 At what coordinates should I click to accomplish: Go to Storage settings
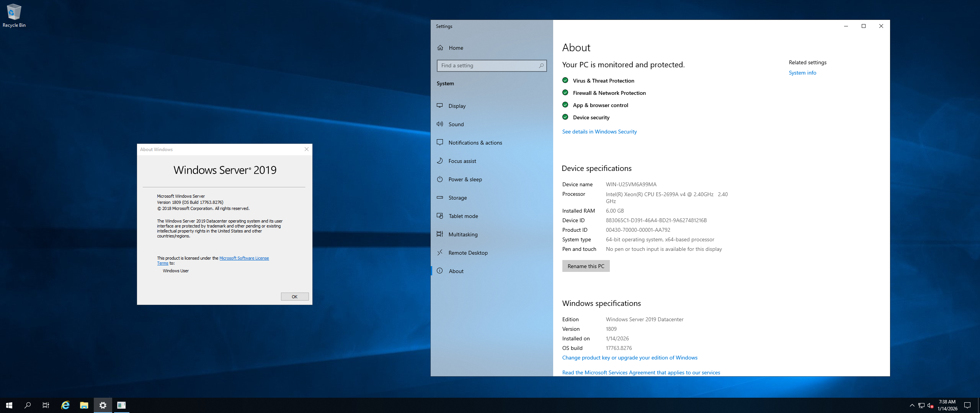tap(457, 198)
